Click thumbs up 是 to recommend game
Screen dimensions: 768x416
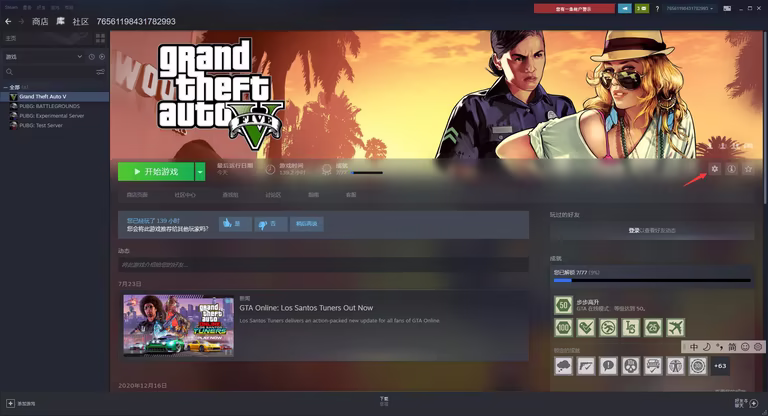point(235,224)
